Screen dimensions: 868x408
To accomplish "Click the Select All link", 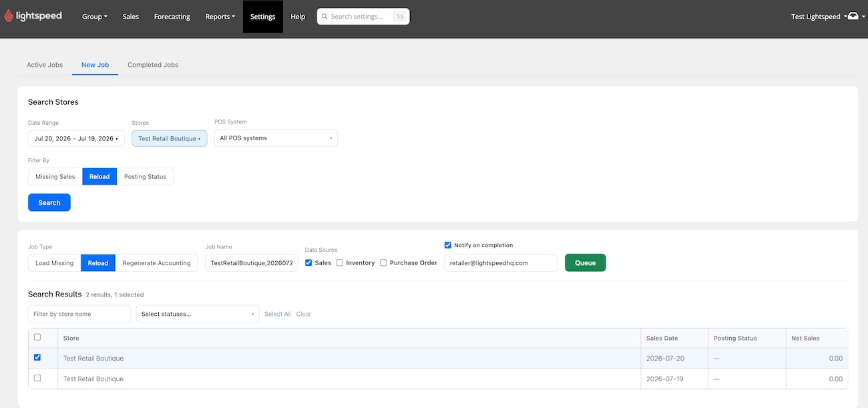I will tap(278, 314).
